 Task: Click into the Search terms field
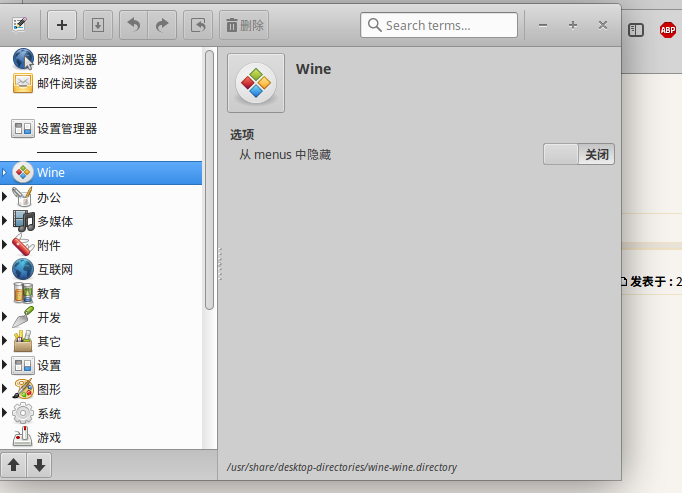pyautogui.click(x=439, y=25)
